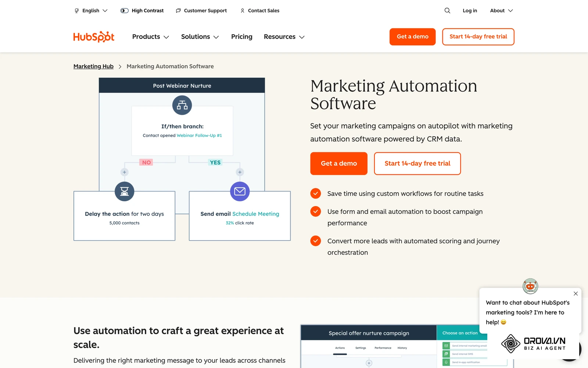The image size is (588, 368).
Task: Click Schedule Meeting email text
Action: tap(256, 214)
